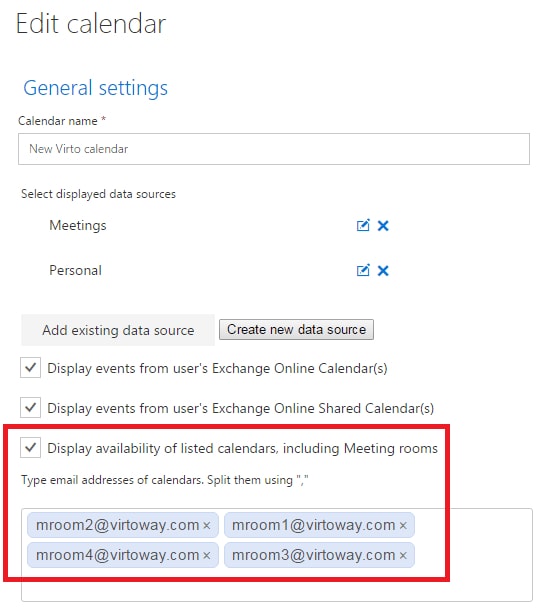The image size is (543, 613).
Task: Open Add existing data source selector
Action: (x=118, y=330)
